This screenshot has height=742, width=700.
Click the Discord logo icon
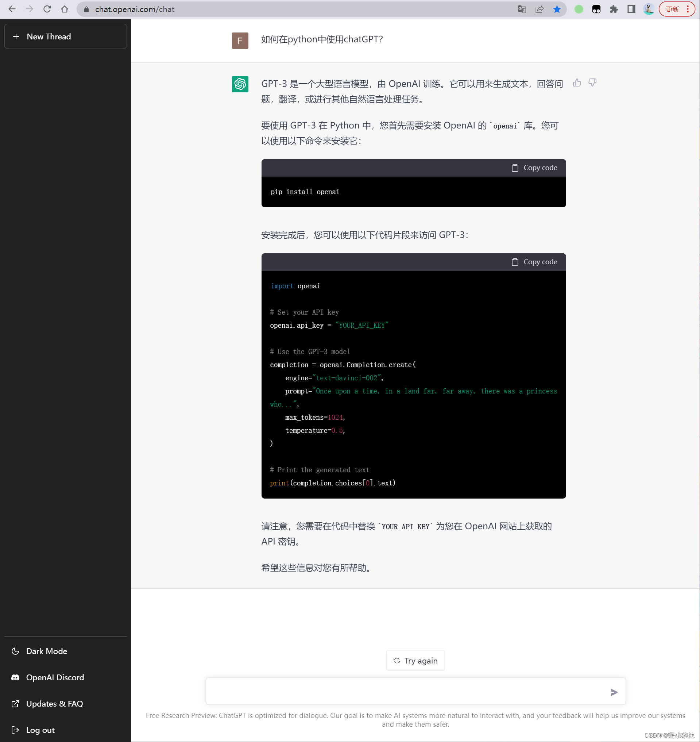point(15,677)
